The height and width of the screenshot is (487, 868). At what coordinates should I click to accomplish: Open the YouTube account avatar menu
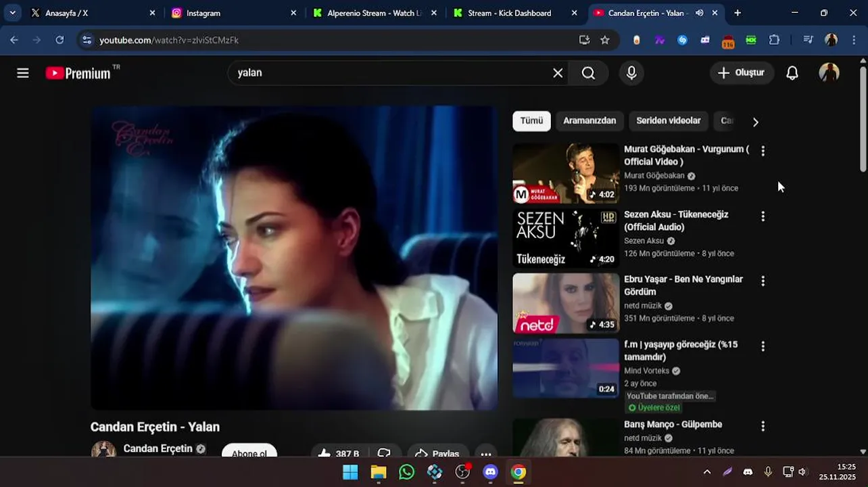(x=829, y=73)
